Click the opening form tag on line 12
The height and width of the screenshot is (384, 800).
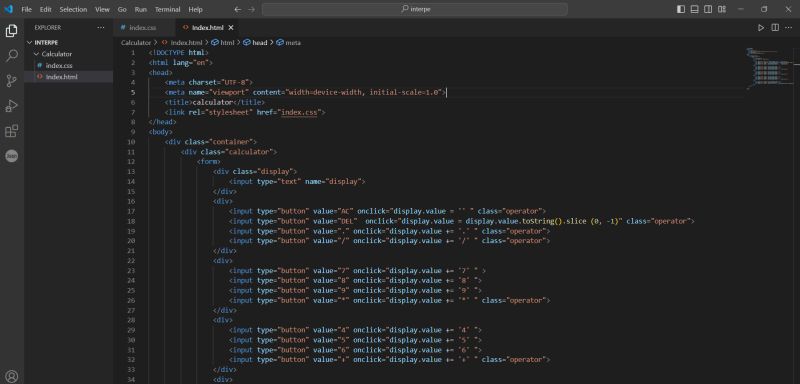click(209, 162)
